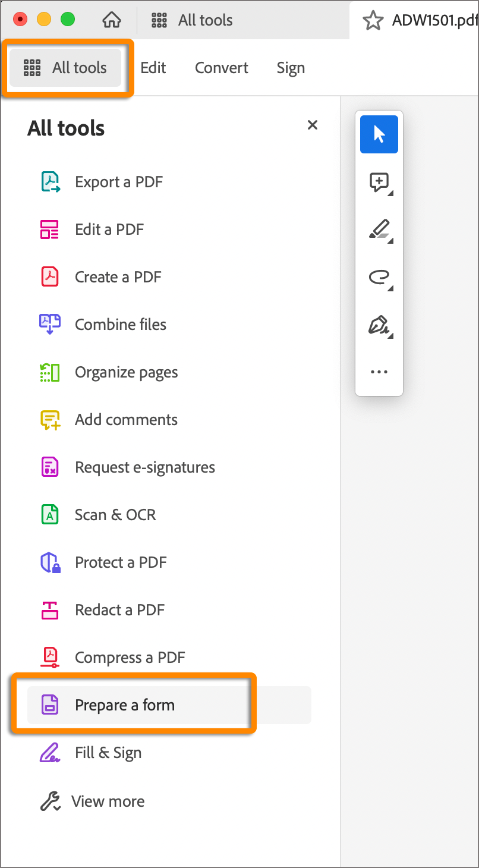Open more tools via the ellipsis

379,372
